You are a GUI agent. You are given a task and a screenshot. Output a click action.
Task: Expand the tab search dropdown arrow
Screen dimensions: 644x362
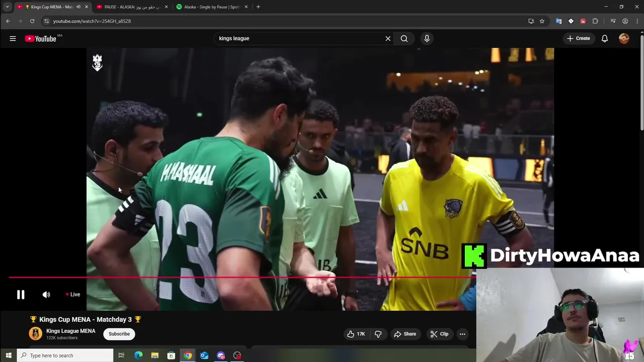pyautogui.click(x=7, y=7)
